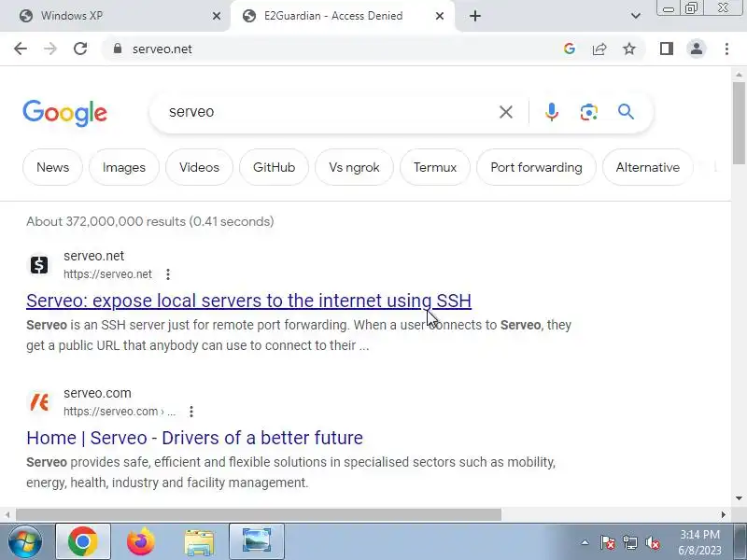Image resolution: width=747 pixels, height=560 pixels.
Task: Click the vertical scrollbar thumb
Action: (x=739, y=123)
